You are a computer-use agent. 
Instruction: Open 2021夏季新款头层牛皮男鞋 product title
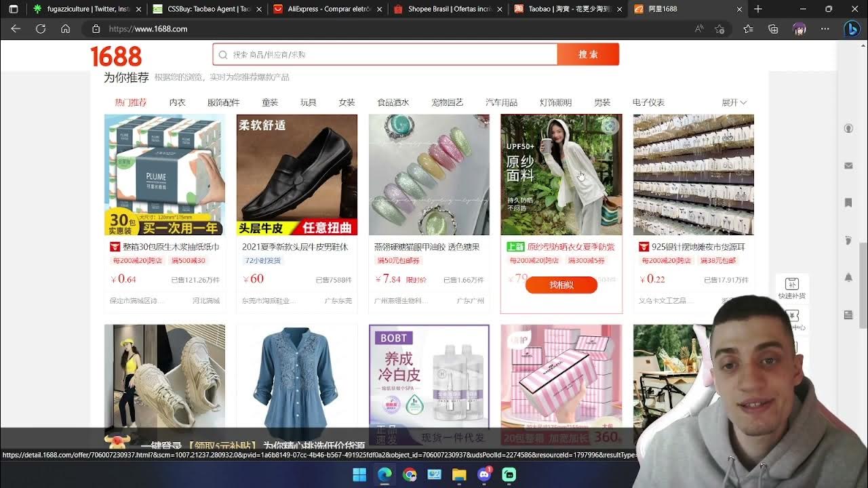click(x=295, y=247)
